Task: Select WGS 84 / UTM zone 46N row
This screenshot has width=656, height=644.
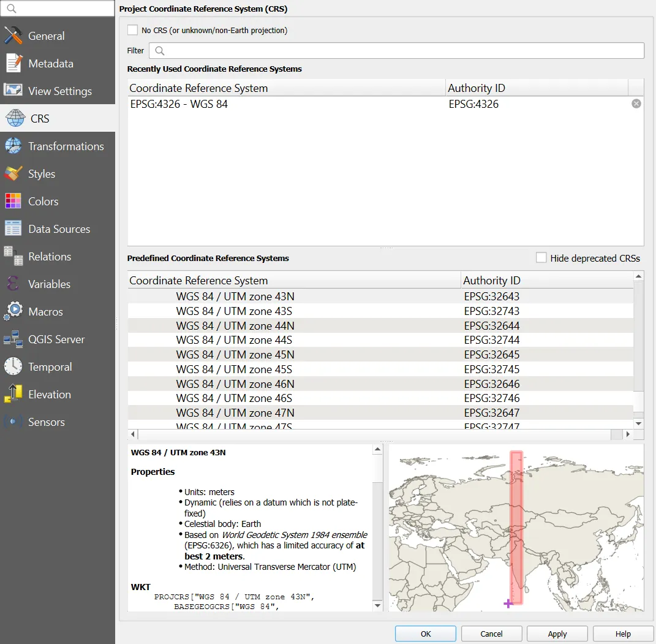Action: pos(380,384)
